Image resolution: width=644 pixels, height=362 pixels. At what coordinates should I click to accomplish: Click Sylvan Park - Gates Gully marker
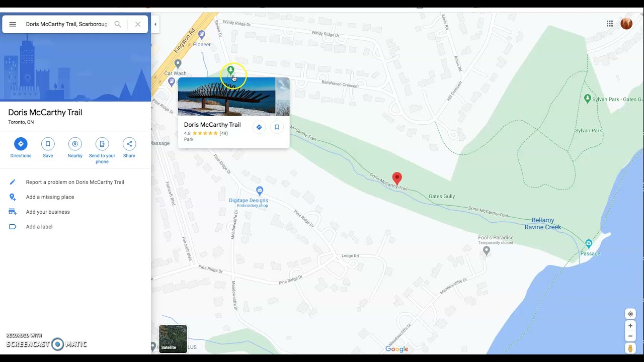587,99
